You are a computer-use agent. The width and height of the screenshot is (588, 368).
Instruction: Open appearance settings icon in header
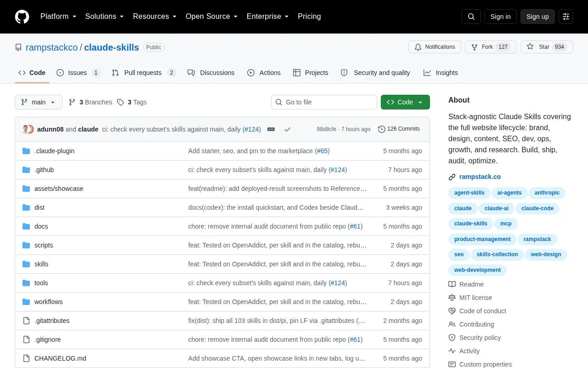click(566, 17)
